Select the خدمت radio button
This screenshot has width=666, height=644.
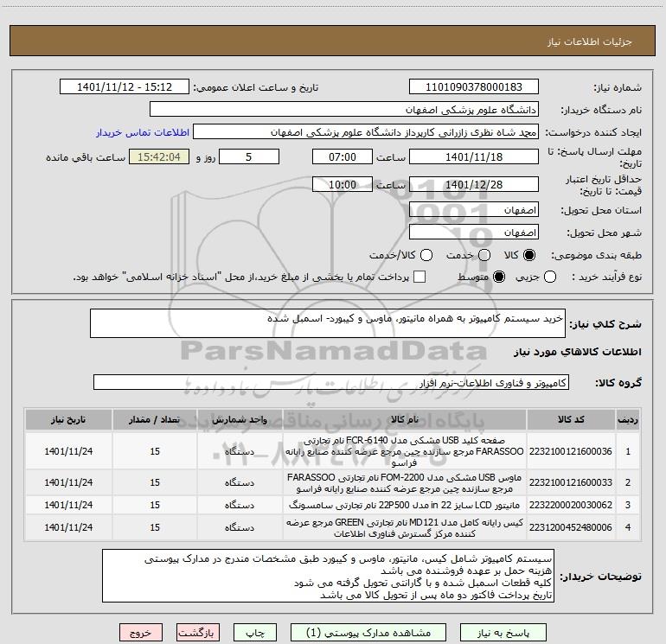(484, 255)
